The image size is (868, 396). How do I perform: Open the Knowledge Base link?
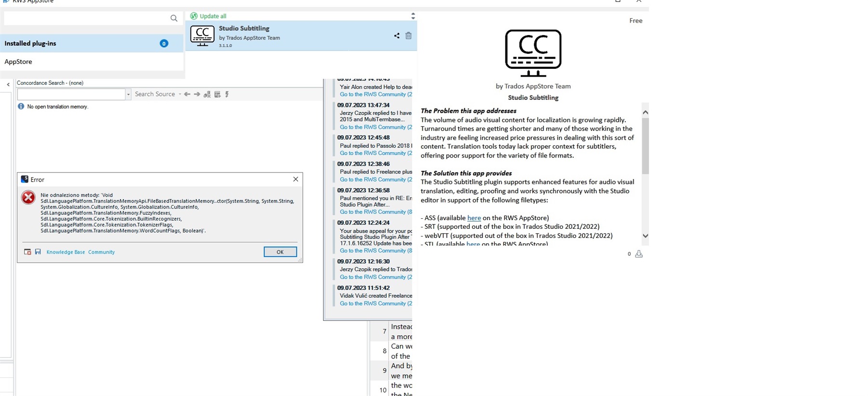(x=66, y=252)
